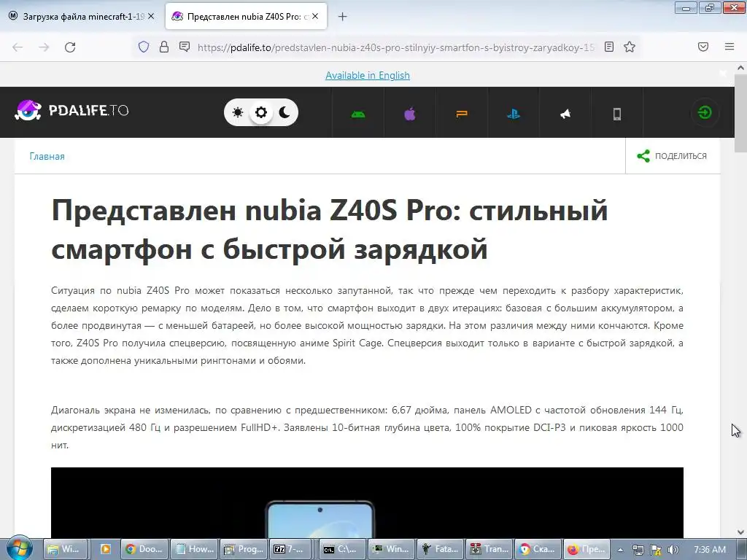The height and width of the screenshot is (560, 747).
Task: Open a new browser tab
Action: (x=343, y=17)
